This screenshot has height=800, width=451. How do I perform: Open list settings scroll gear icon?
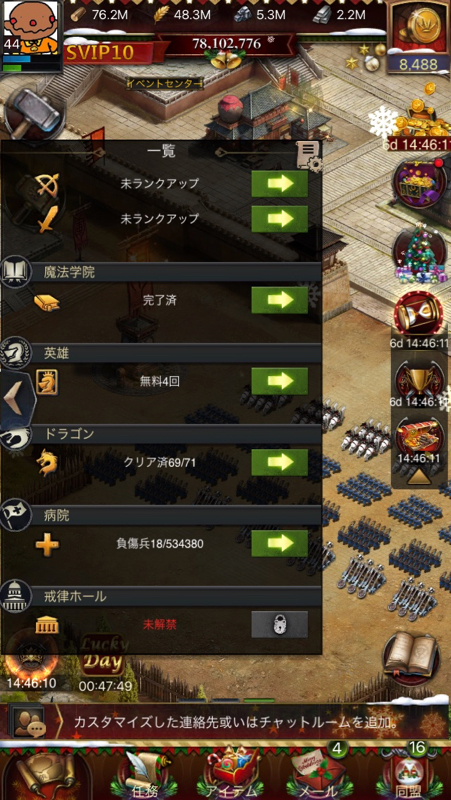[309, 155]
